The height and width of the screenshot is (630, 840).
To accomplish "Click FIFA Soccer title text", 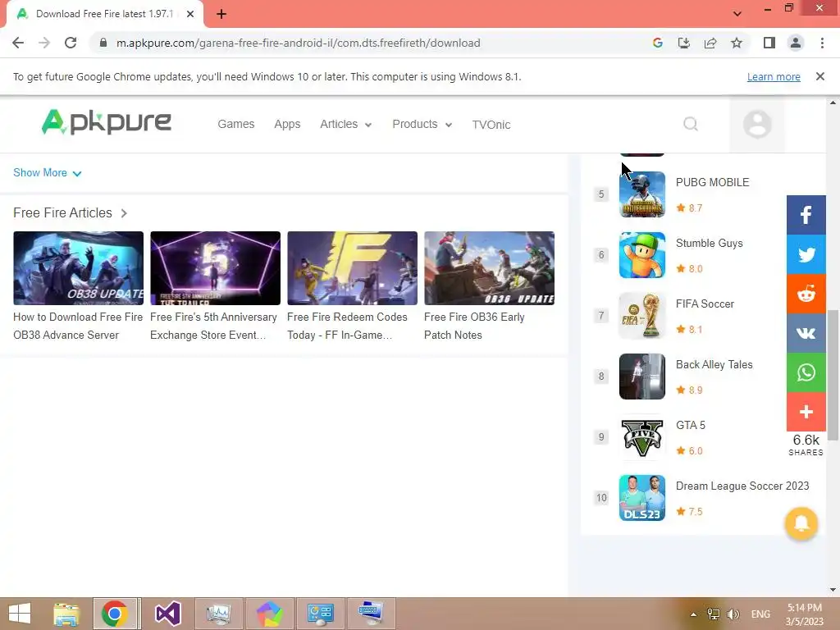I will click(705, 304).
